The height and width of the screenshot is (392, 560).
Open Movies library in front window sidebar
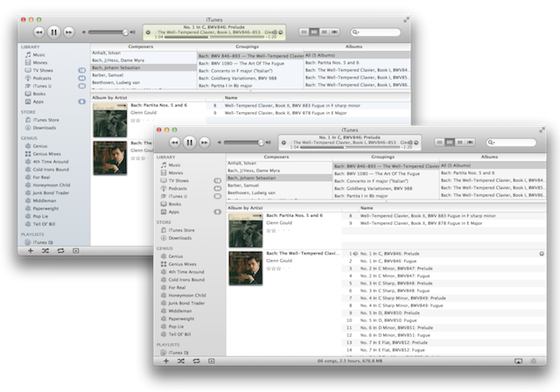point(175,172)
